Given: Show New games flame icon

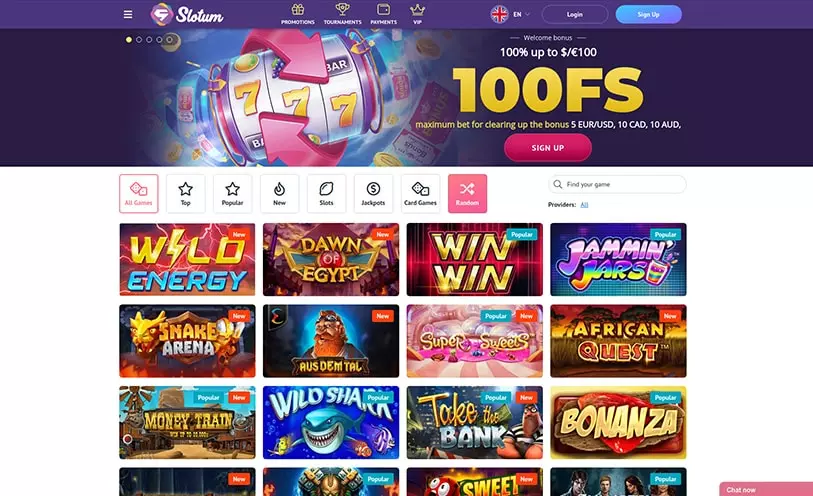Looking at the screenshot, I should (x=279, y=189).
